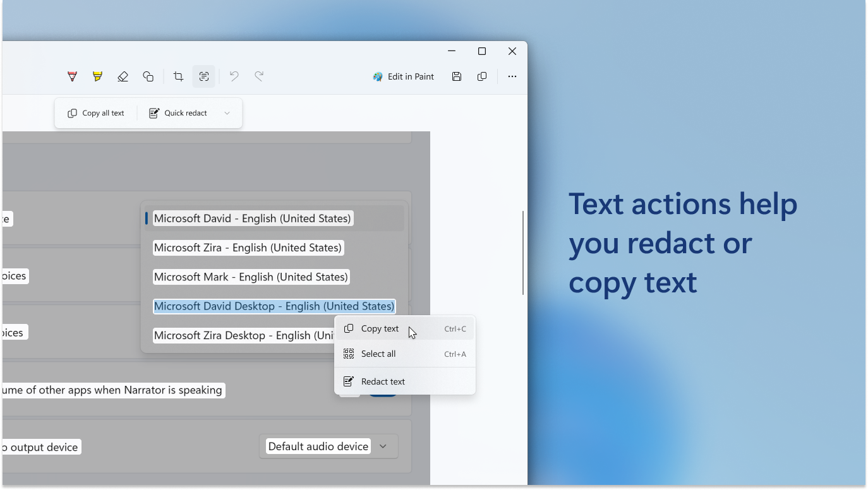Expand the Quick redact options chevron
The height and width of the screenshot is (490, 868).
[227, 112]
